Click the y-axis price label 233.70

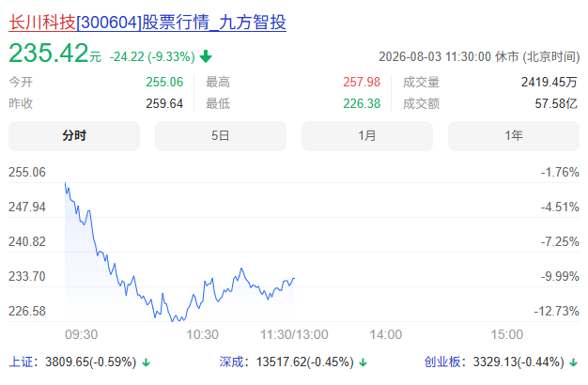(27, 277)
